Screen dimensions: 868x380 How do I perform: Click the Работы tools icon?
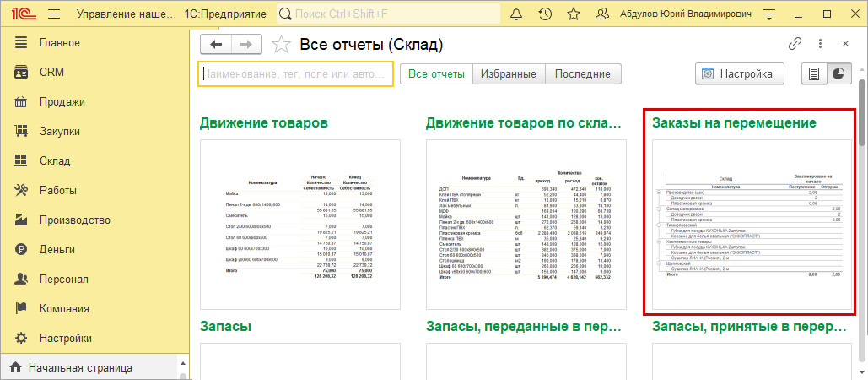pos(21,191)
